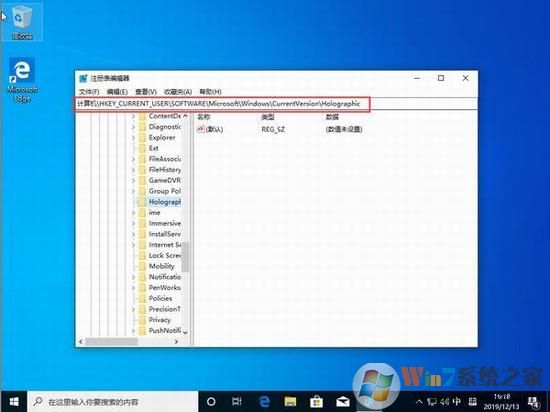Open the Windows Start menu
550x412 pixels.
click(x=14, y=401)
